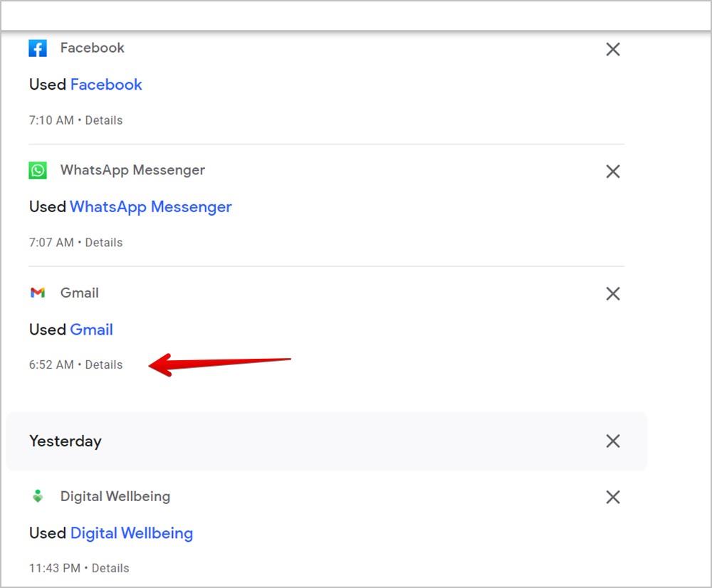Delete the Facebook activity entry

tap(613, 49)
